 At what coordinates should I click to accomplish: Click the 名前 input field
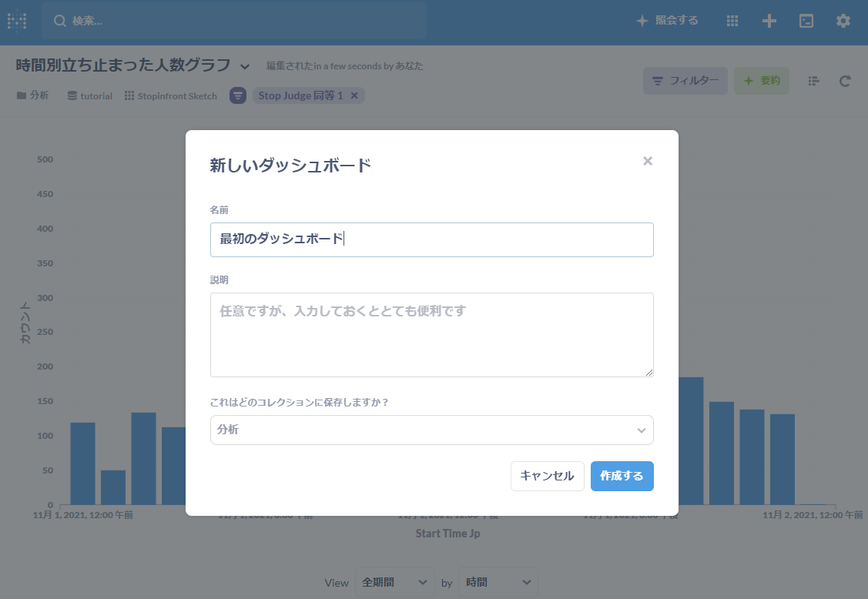point(431,239)
